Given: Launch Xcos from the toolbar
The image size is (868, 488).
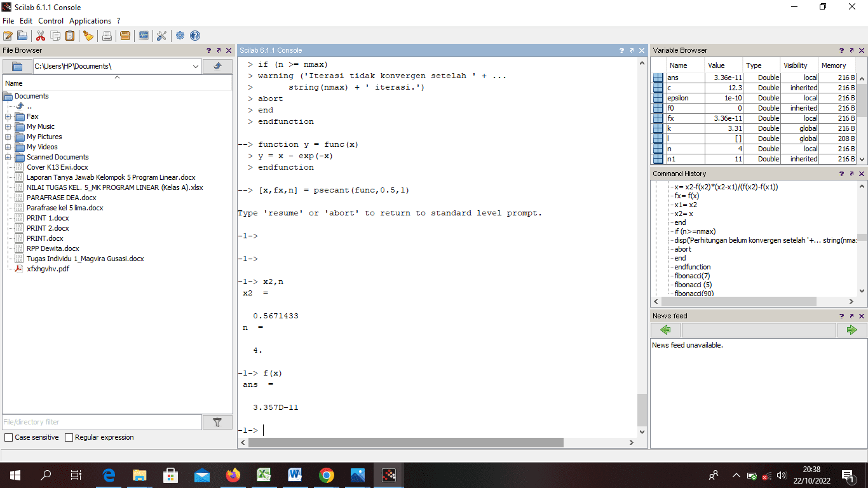Looking at the screenshot, I should [144, 36].
